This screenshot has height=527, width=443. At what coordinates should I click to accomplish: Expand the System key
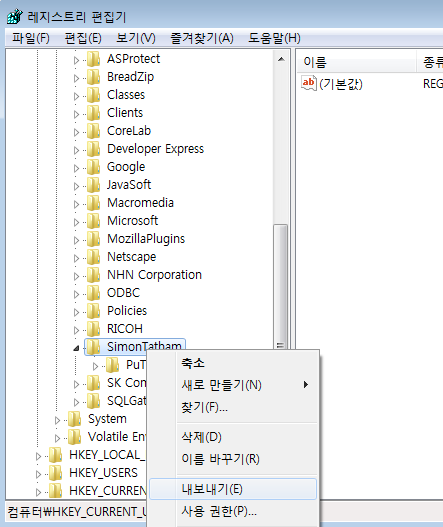click(x=57, y=420)
